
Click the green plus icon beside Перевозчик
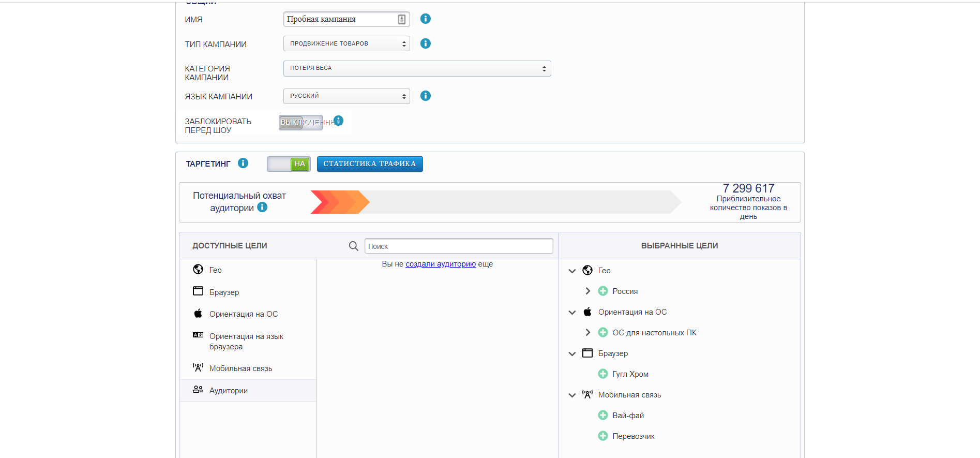pos(602,436)
